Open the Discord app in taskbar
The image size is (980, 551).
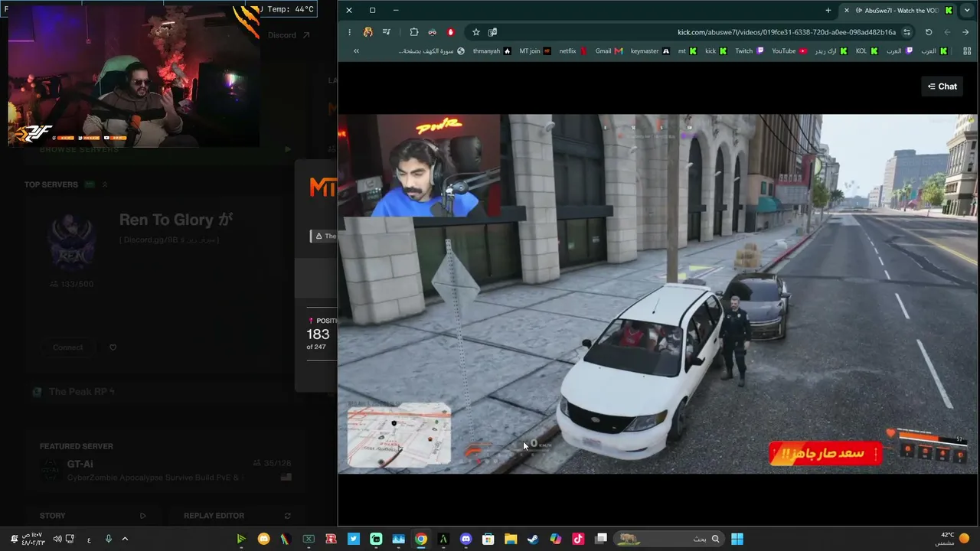coord(465,539)
